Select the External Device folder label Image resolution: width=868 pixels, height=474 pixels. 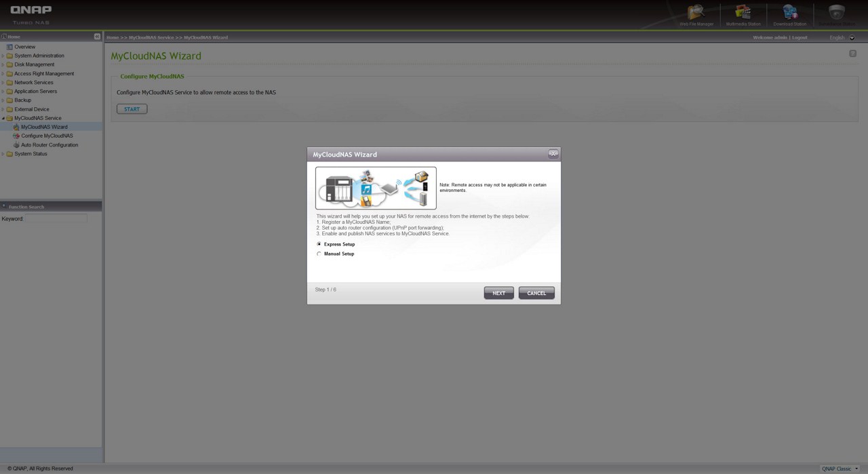pyautogui.click(x=32, y=109)
